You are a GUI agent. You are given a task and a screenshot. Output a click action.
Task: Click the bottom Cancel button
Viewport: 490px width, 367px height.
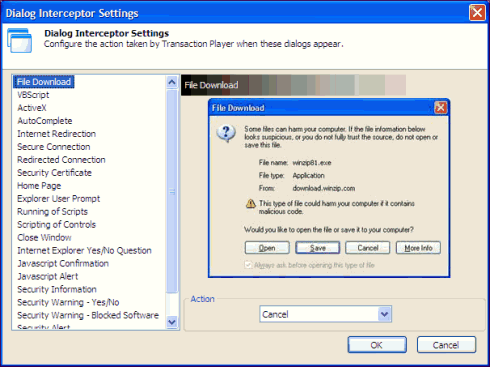pyautogui.click(x=446, y=345)
